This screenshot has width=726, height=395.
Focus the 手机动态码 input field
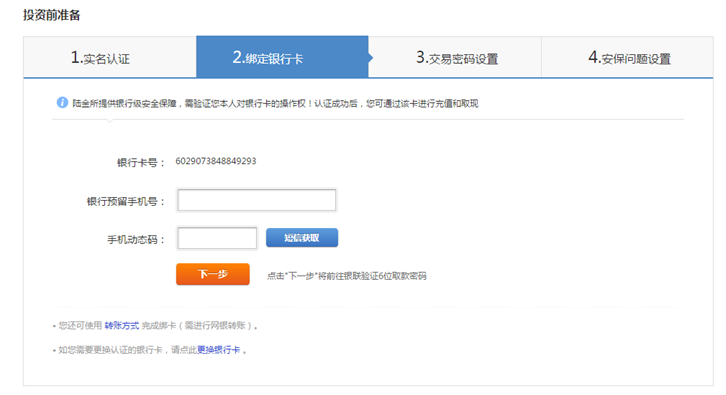click(217, 238)
